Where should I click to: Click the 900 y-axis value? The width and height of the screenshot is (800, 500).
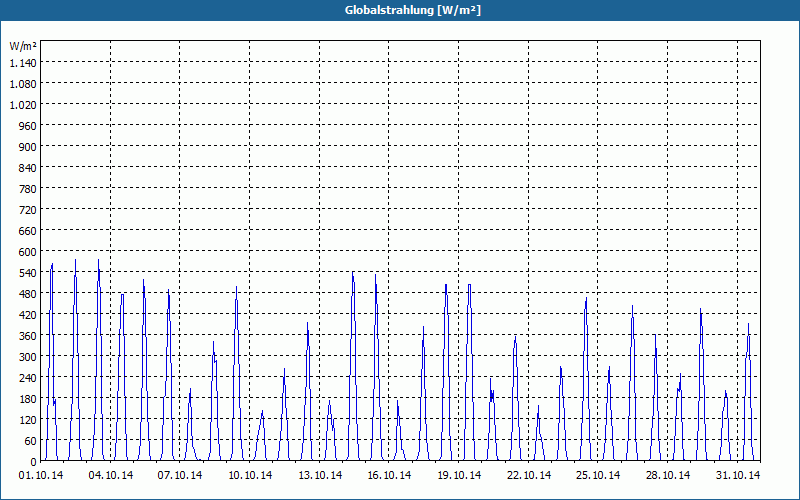pos(28,146)
